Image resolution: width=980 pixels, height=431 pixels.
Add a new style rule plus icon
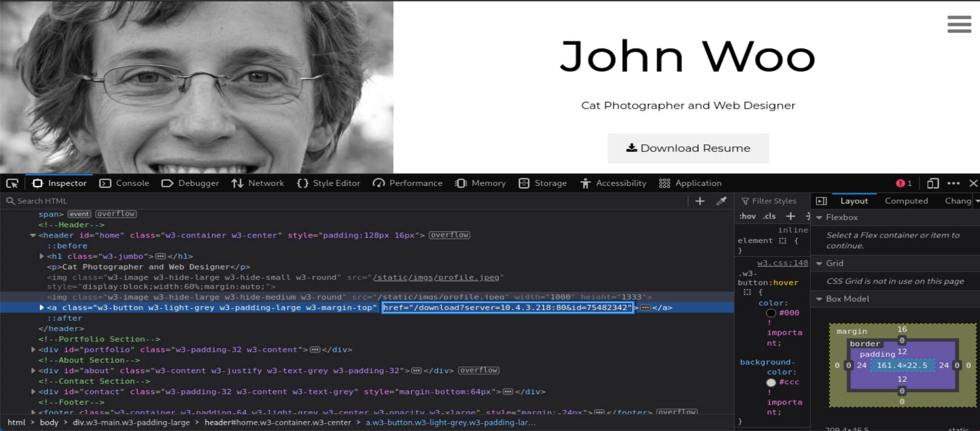(x=790, y=216)
